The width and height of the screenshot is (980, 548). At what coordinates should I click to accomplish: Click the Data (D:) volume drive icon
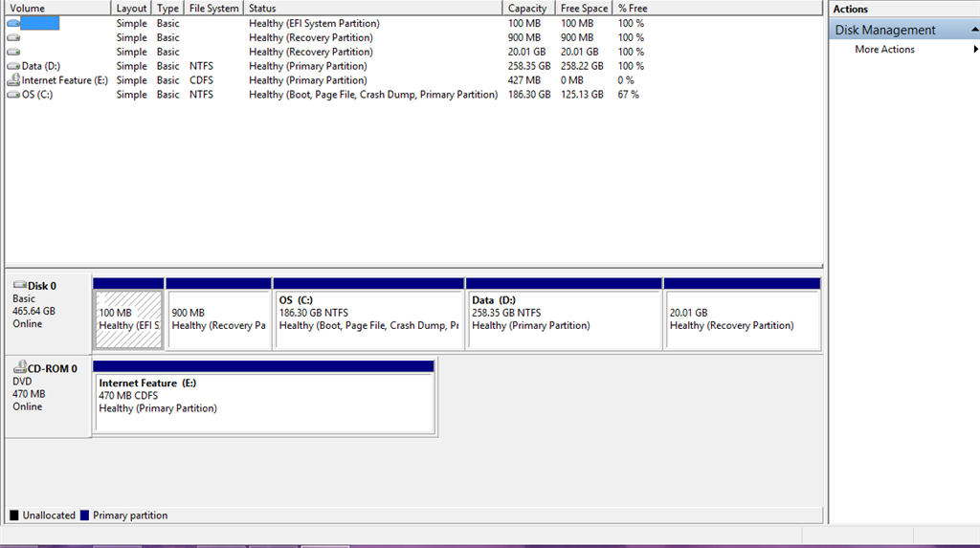[13, 66]
